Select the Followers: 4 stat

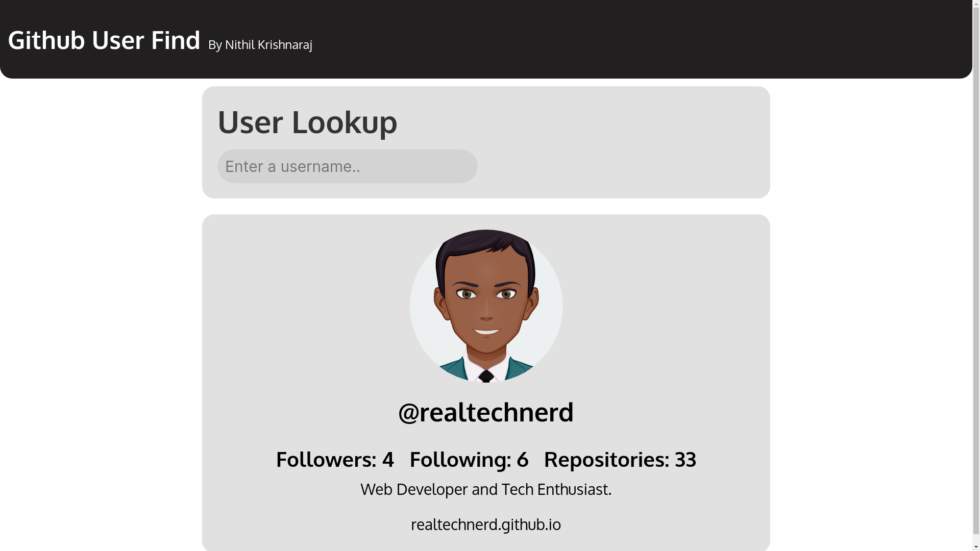point(335,459)
